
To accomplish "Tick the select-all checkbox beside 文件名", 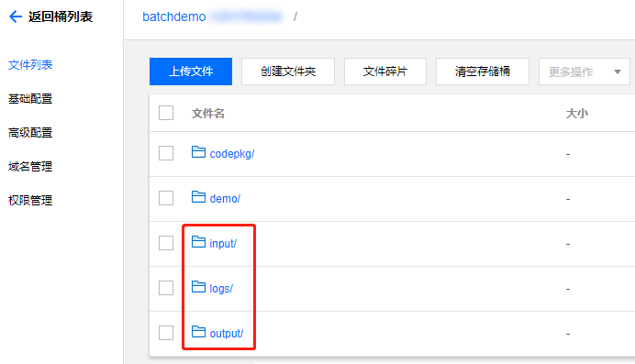I will pos(166,113).
